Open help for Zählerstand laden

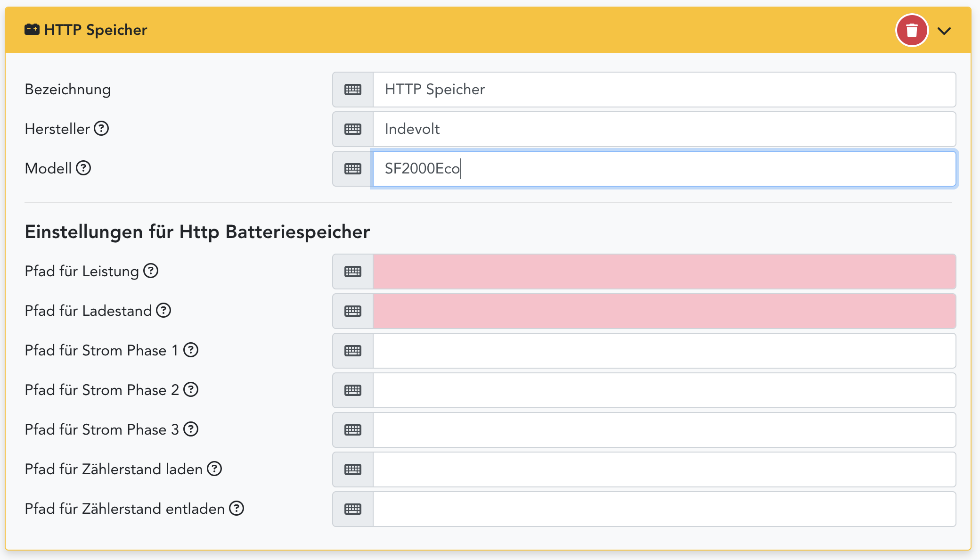214,469
